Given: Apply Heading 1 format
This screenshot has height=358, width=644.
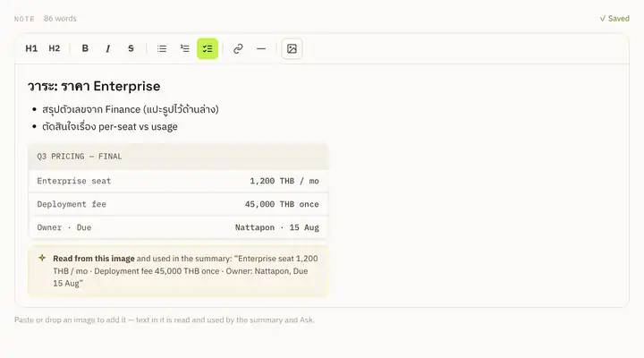Looking at the screenshot, I should (31, 48).
